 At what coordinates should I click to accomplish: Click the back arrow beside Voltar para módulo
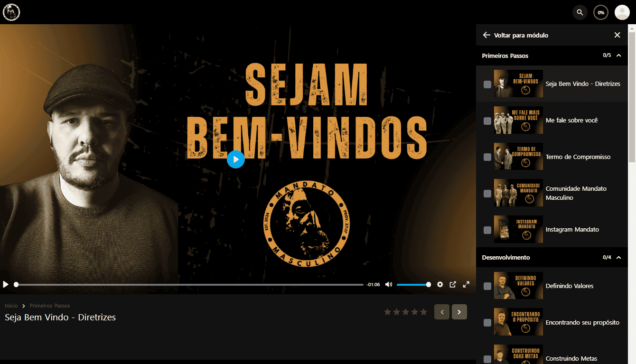coord(486,35)
